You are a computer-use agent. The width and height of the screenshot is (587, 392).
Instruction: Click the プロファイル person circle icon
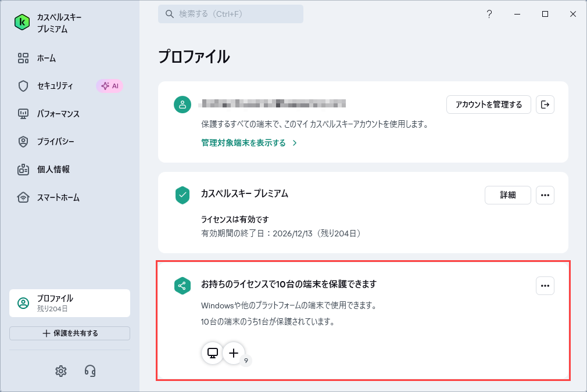point(23,303)
